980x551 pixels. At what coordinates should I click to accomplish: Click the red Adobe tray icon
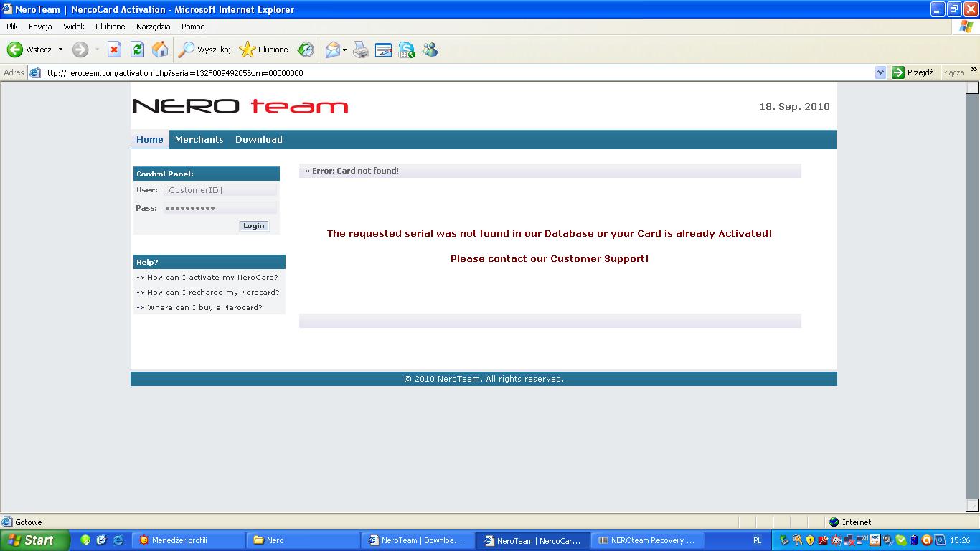pos(823,540)
